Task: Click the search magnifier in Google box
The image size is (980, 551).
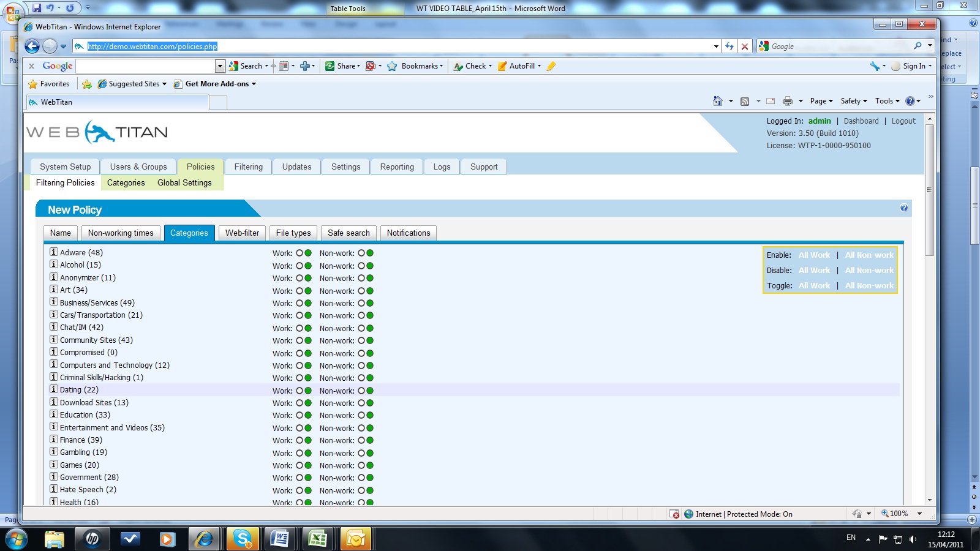Action: pyautogui.click(x=918, y=46)
